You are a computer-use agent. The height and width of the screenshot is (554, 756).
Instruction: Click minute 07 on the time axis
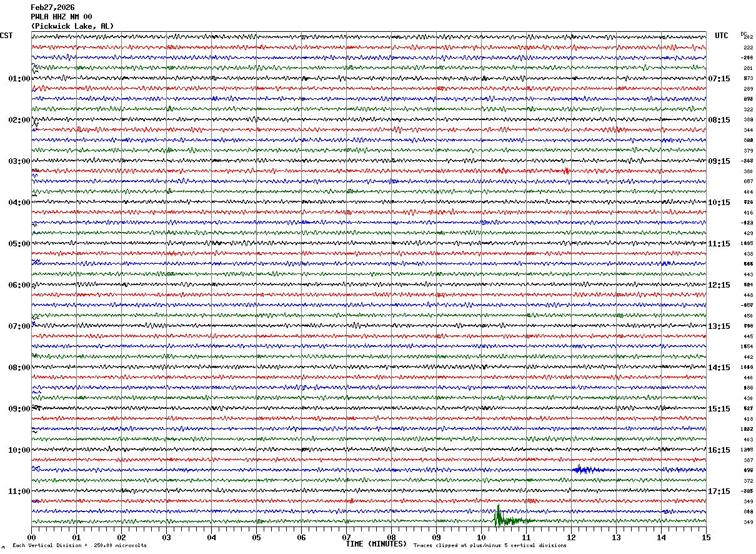coord(346,537)
